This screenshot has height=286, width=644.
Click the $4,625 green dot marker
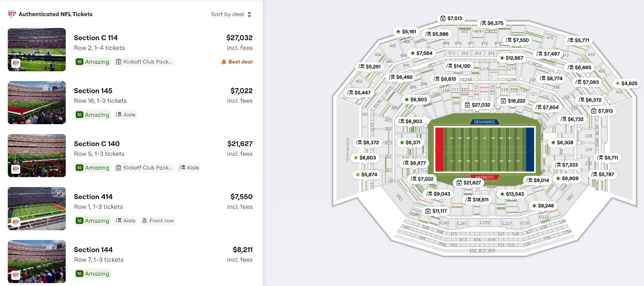point(626,84)
